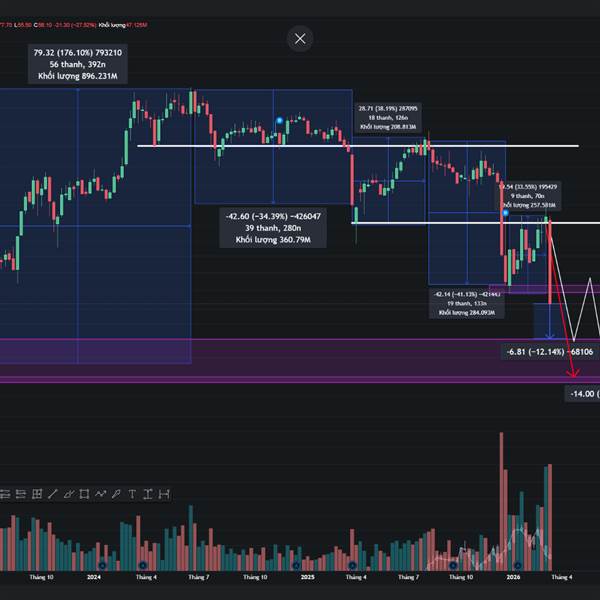Select the polyline path tool
The height and width of the screenshot is (600, 600).
(x=100, y=494)
